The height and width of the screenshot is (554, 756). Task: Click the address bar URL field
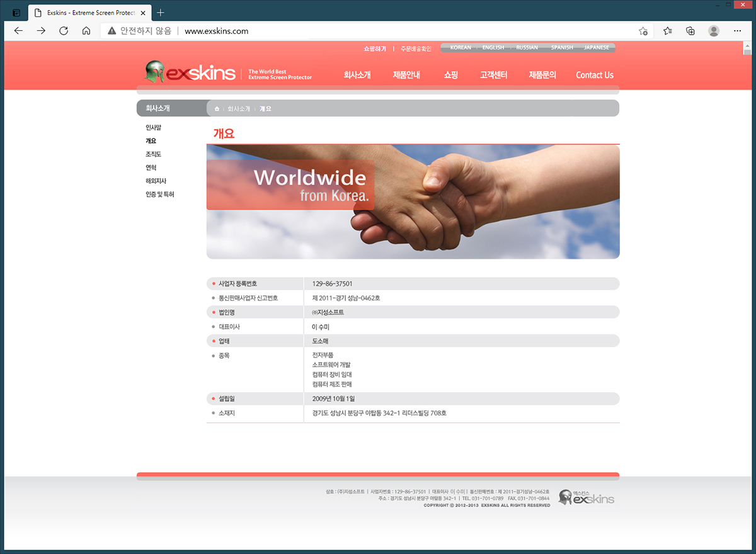(378, 31)
